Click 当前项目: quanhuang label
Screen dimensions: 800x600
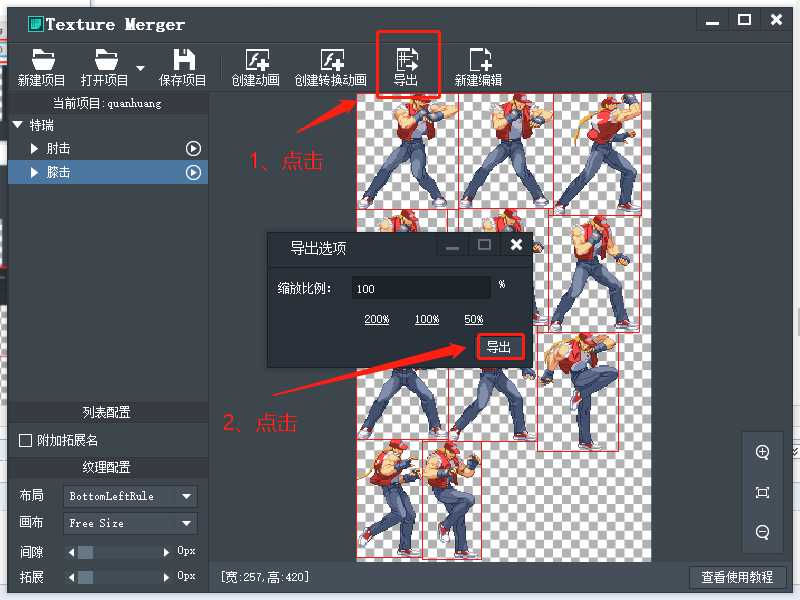[108, 104]
